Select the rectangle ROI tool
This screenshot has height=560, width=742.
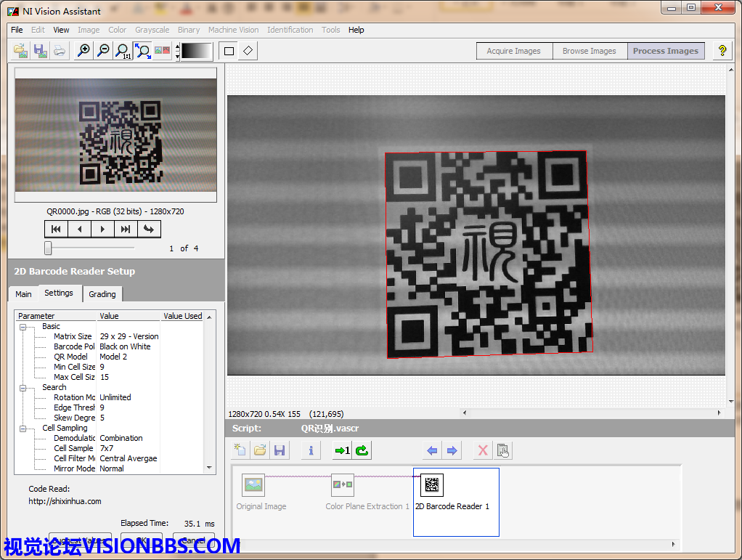[x=229, y=51]
